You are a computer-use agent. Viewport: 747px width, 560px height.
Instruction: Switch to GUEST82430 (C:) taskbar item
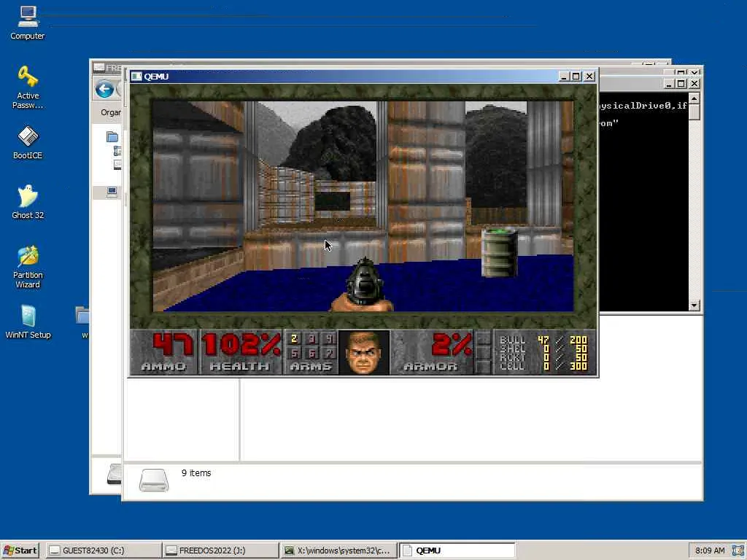click(x=104, y=551)
